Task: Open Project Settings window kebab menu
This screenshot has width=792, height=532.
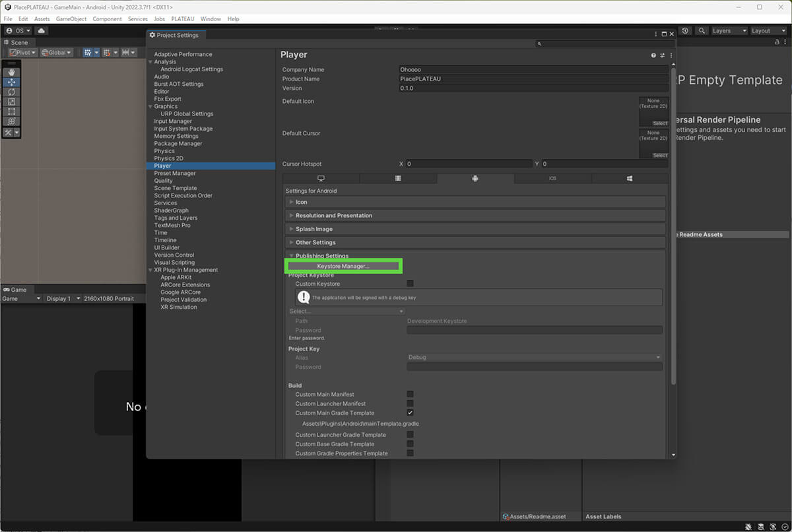Action: tap(655, 34)
